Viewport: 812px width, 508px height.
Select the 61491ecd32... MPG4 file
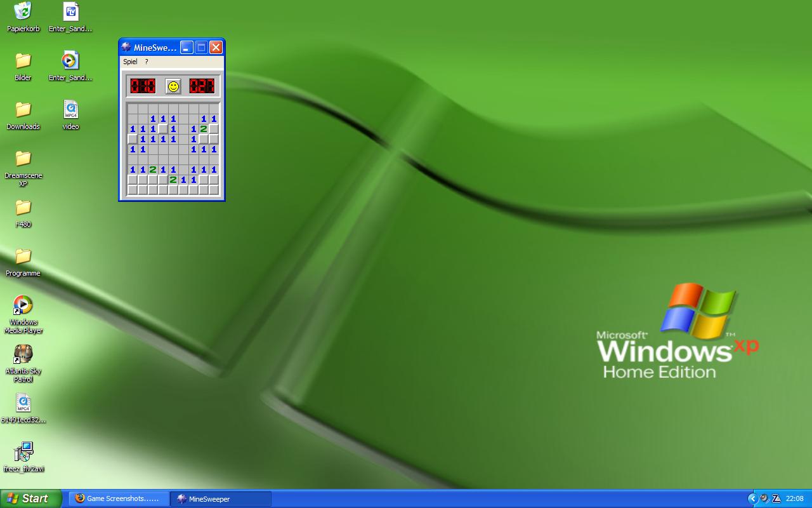[23, 403]
